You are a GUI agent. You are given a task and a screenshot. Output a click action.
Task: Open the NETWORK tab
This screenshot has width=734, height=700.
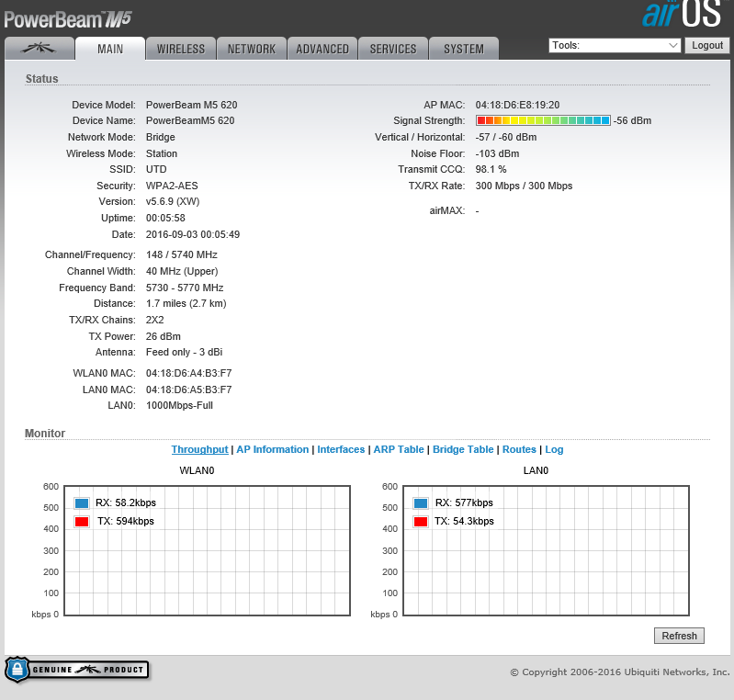point(252,48)
